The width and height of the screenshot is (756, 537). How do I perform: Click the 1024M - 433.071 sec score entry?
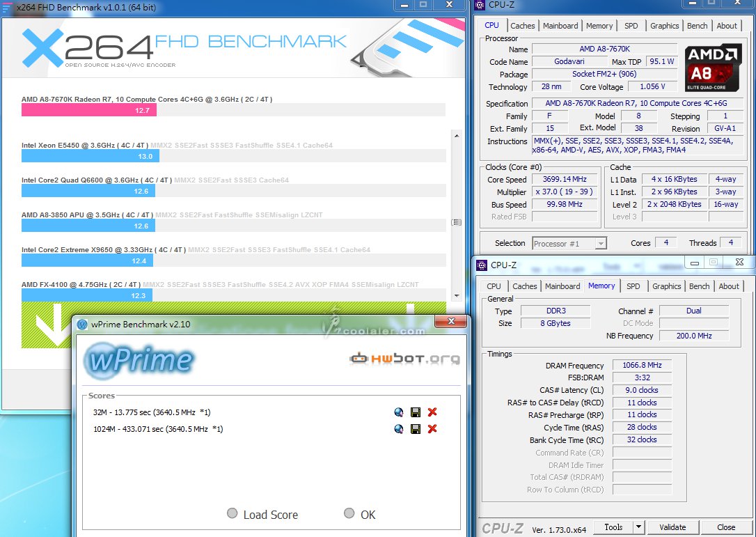(158, 429)
